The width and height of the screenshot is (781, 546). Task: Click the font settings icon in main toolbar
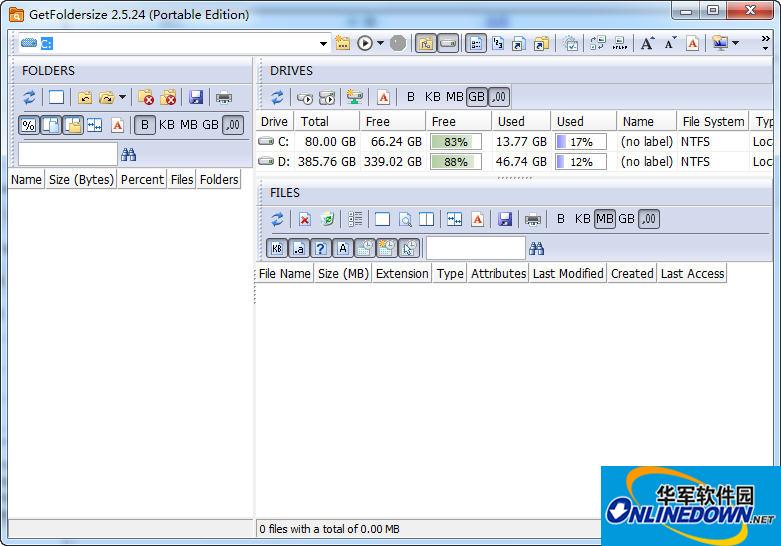(692, 43)
